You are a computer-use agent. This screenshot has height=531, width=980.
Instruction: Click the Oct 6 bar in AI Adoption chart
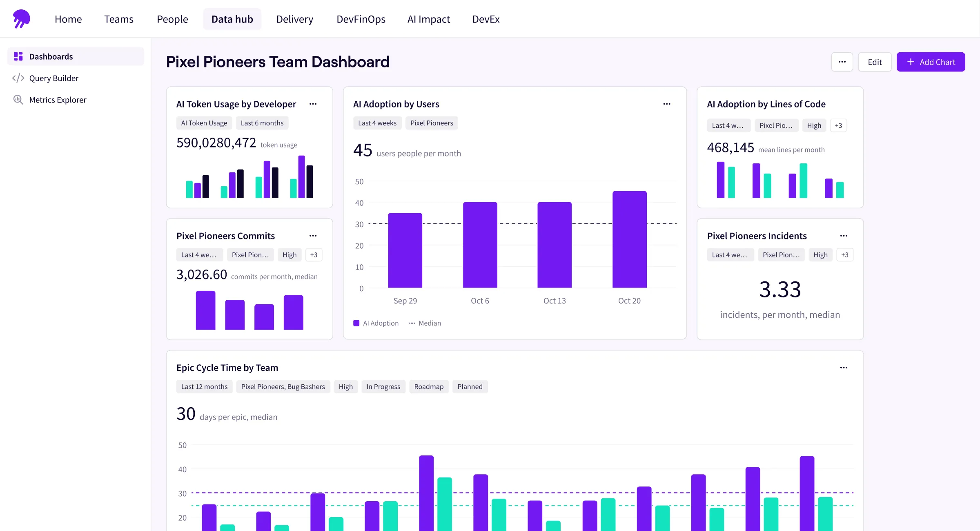(480, 245)
